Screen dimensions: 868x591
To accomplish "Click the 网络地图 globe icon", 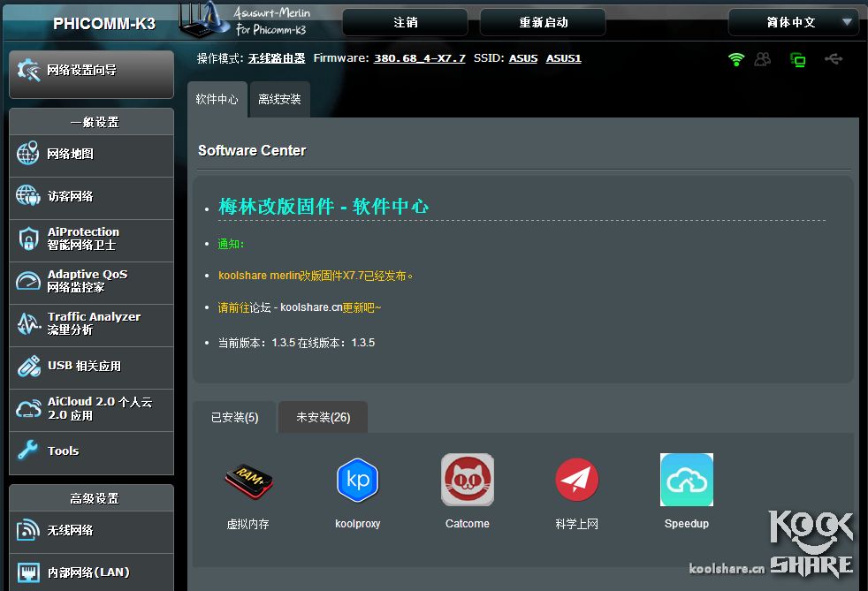I will pyautogui.click(x=27, y=154).
